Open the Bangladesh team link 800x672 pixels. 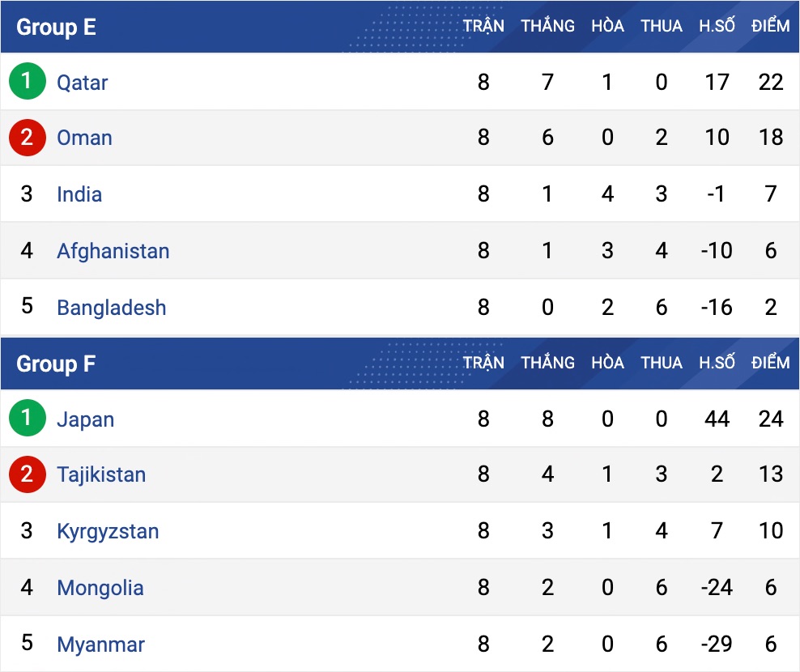[111, 308]
